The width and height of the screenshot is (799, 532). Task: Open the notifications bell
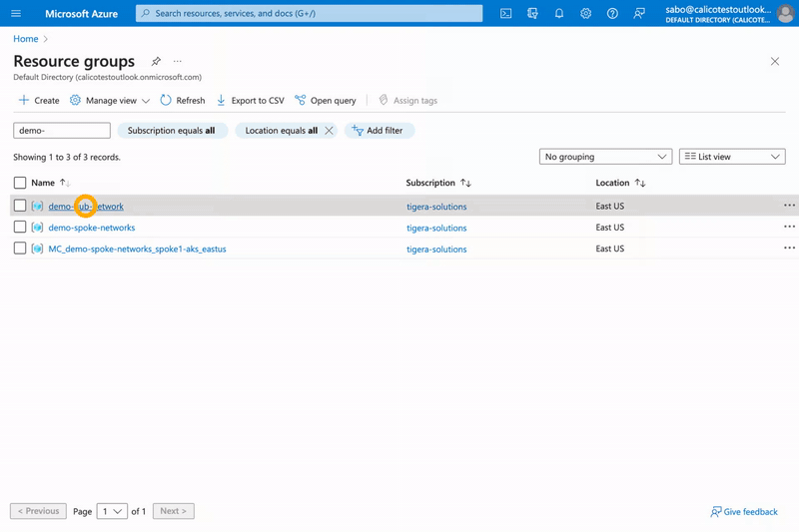pyautogui.click(x=559, y=13)
